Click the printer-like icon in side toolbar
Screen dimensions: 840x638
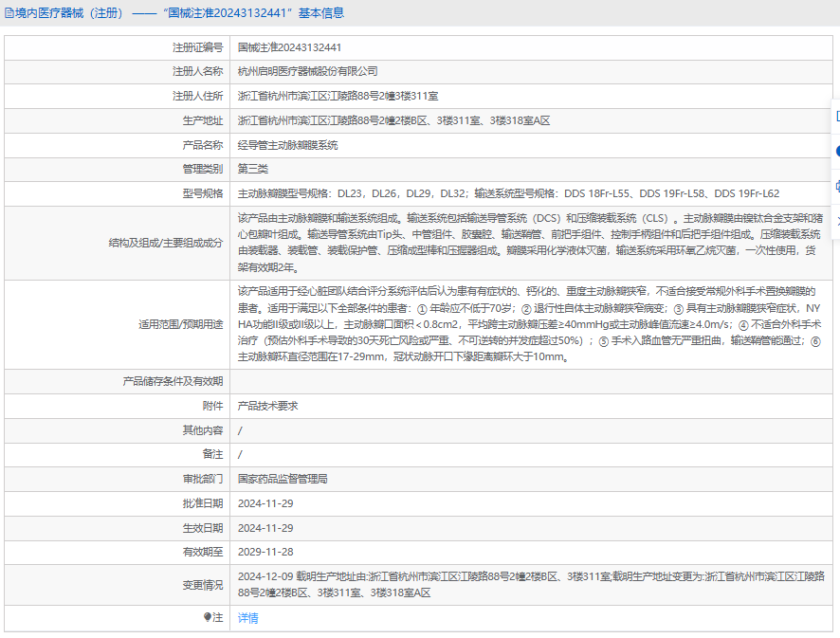(x=837, y=186)
